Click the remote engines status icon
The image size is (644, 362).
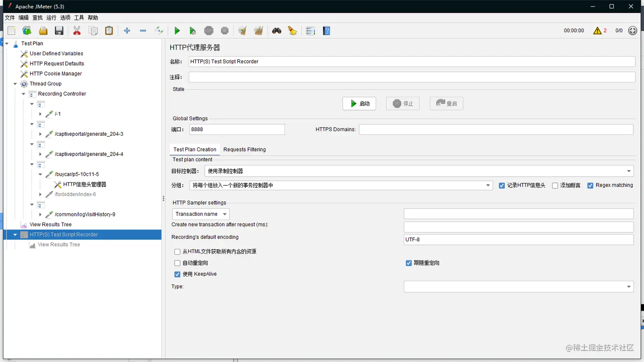coord(633,31)
